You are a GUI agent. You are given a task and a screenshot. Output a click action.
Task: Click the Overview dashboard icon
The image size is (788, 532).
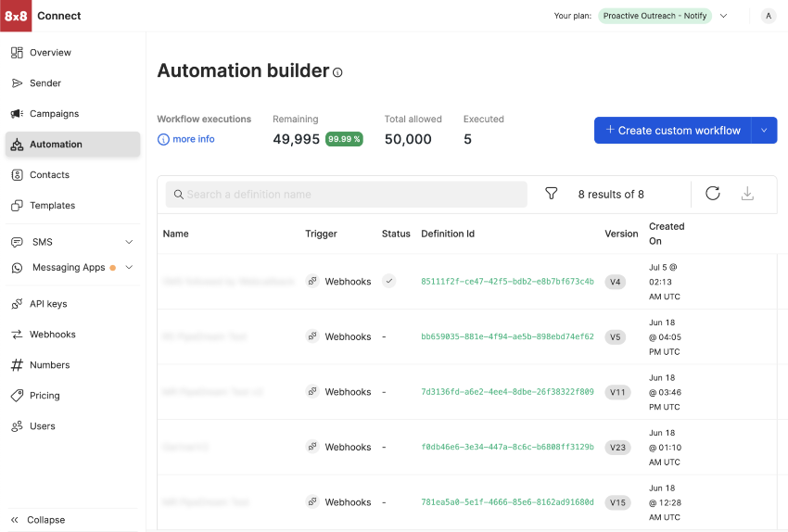pyautogui.click(x=17, y=53)
